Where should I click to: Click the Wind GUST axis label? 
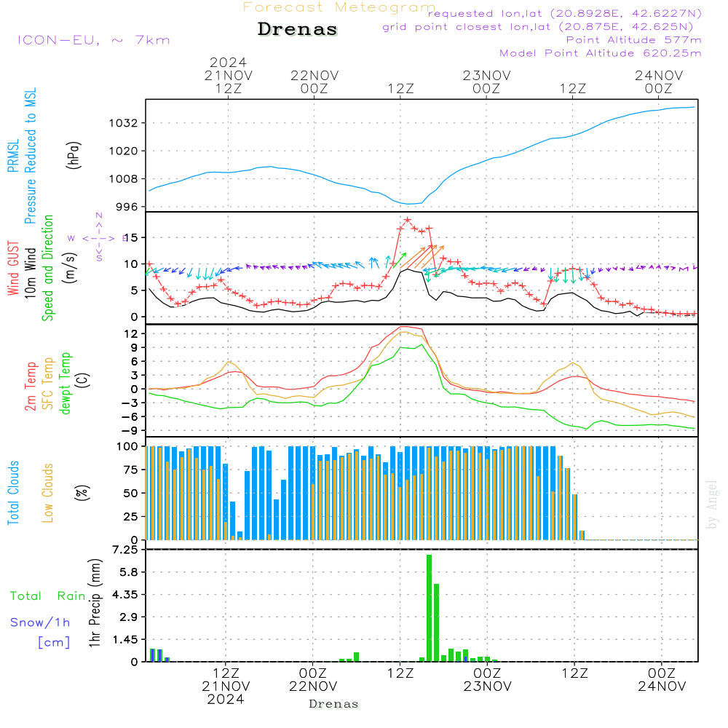point(14,269)
